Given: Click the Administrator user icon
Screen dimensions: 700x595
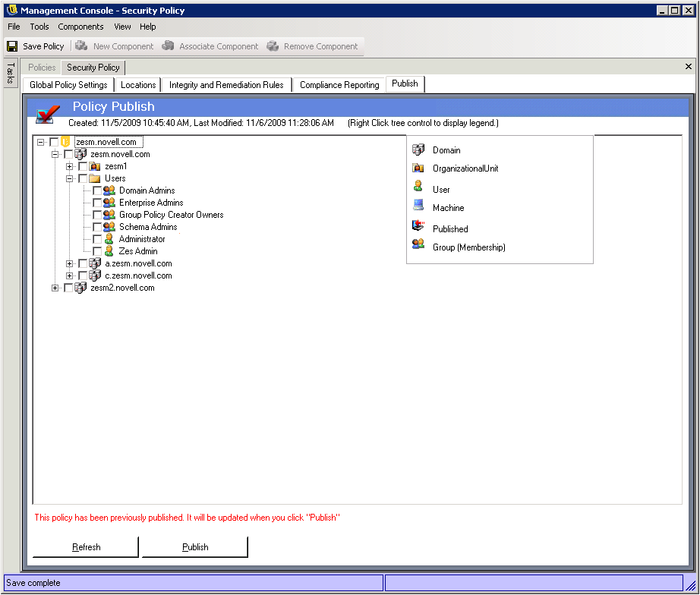Looking at the screenshot, I should [109, 239].
